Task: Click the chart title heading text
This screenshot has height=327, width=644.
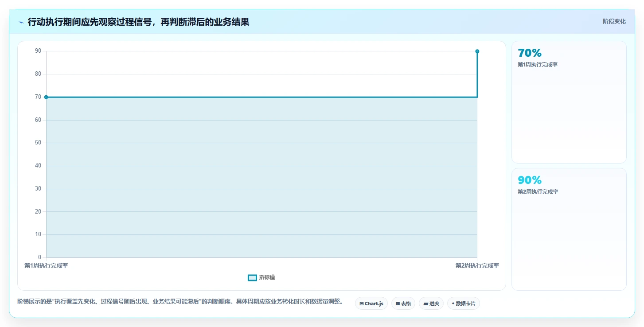Action: click(138, 22)
